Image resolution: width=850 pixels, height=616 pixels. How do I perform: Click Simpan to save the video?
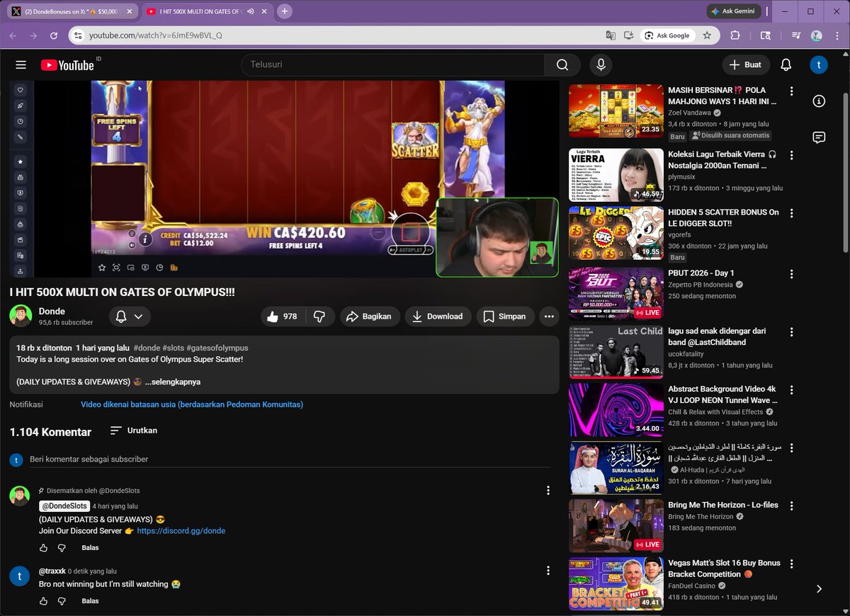(x=504, y=316)
